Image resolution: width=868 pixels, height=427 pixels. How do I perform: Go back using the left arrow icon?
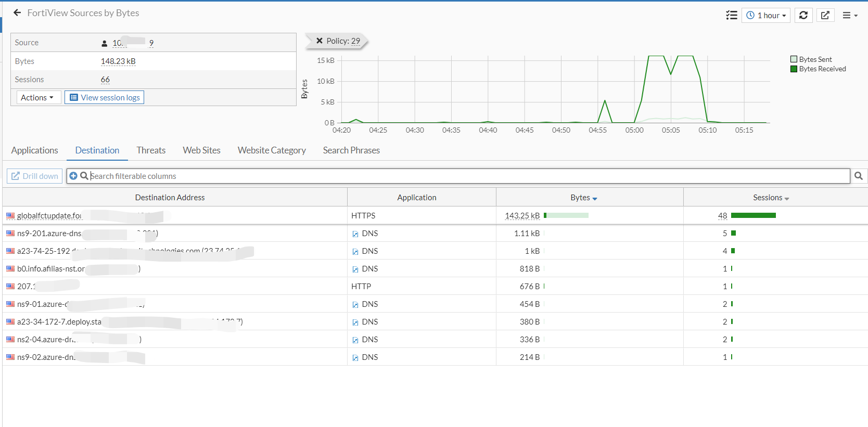[x=17, y=12]
